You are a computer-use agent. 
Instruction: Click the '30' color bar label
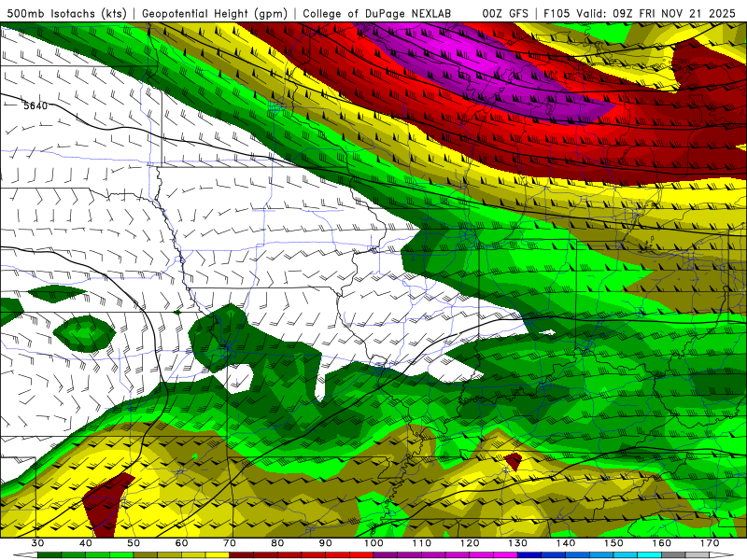37,543
